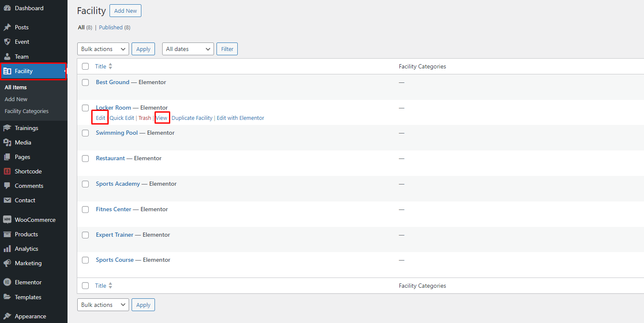Click the red Shortcode icon
Viewport: 644px width, 323px height.
coord(7,171)
